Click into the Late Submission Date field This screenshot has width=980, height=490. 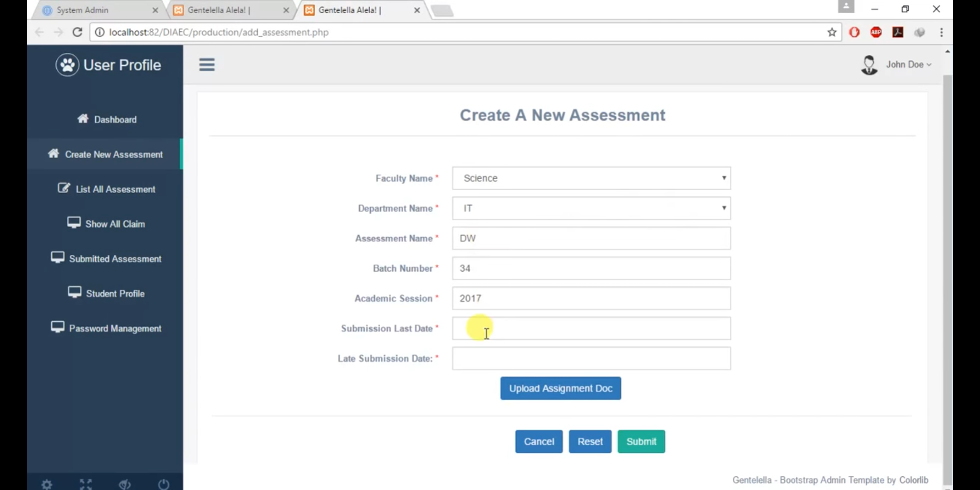coord(591,358)
